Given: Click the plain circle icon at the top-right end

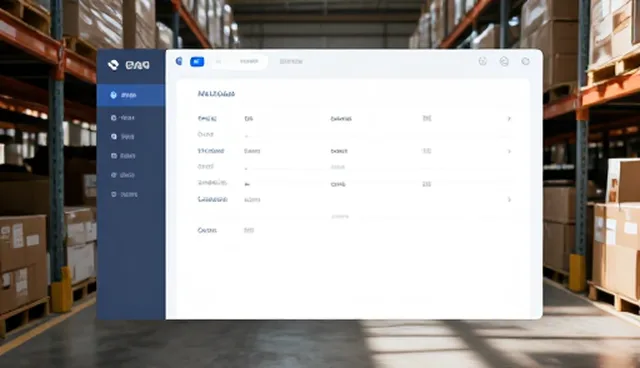Looking at the screenshot, I should [x=526, y=61].
